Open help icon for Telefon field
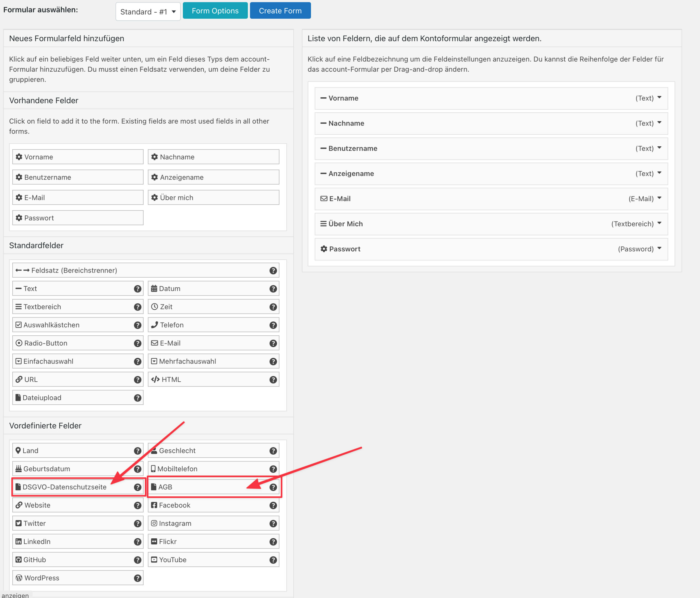The height and width of the screenshot is (598, 700). 273,325
